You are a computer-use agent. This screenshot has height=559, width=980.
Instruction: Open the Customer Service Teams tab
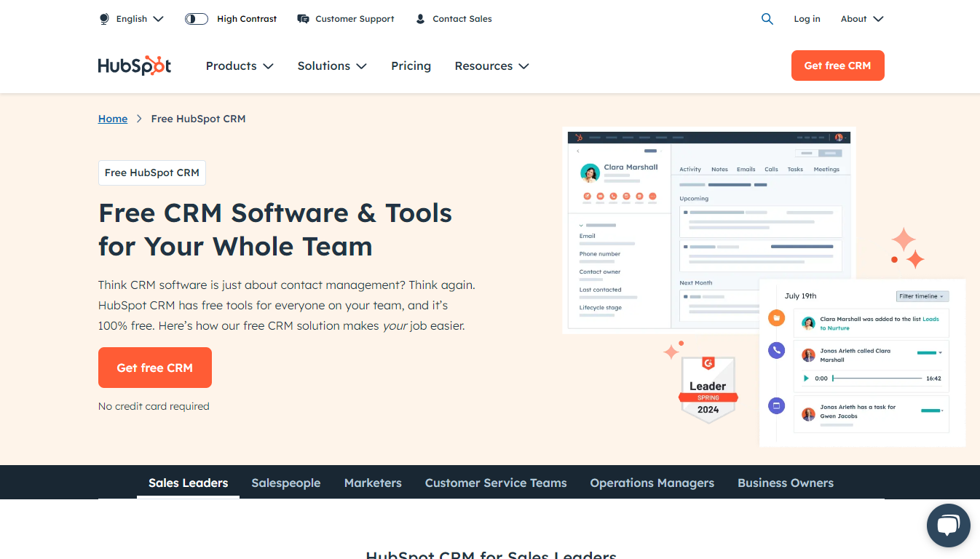pyautogui.click(x=496, y=483)
